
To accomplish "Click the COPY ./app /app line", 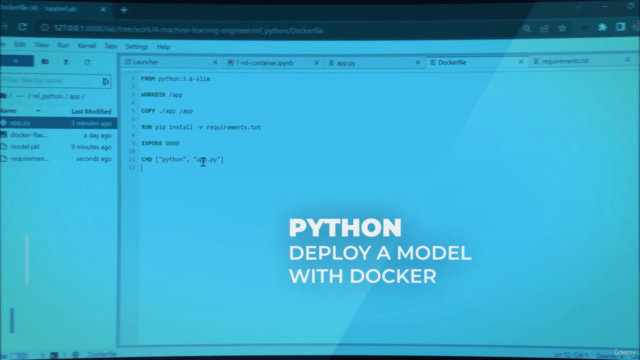I will tap(167, 111).
